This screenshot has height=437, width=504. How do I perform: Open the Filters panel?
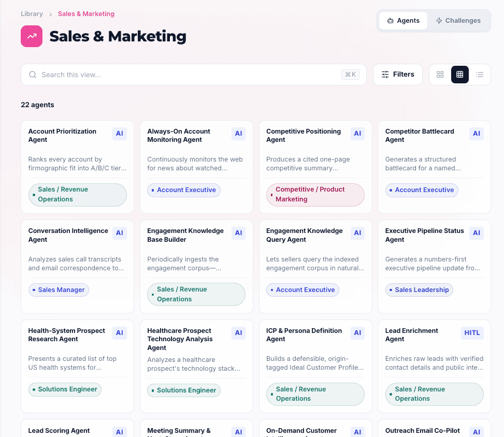398,75
